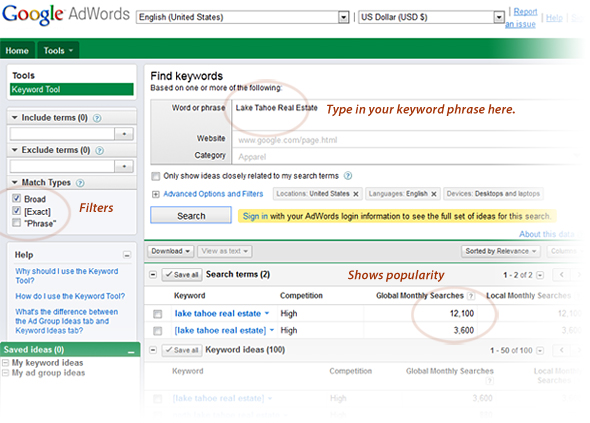
Task: Open the View as text dropdown
Action: (224, 251)
